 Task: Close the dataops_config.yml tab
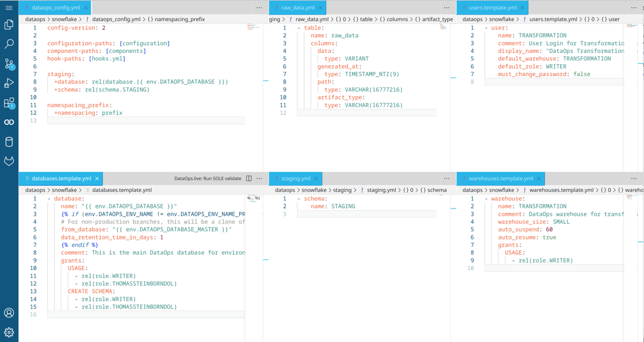coord(86,8)
